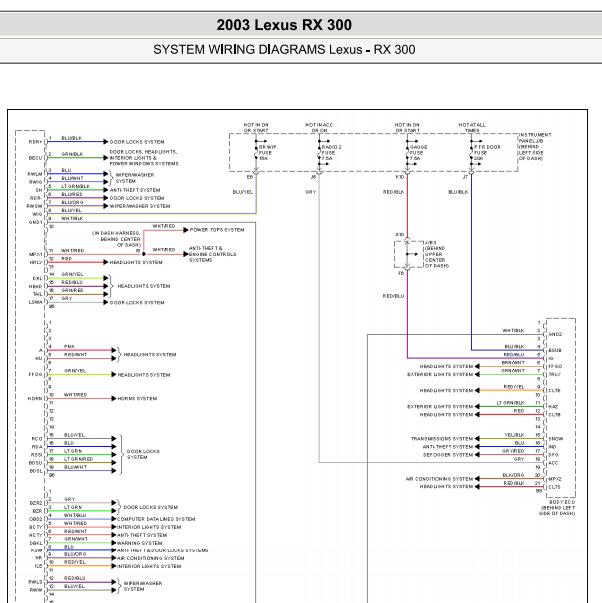This screenshot has width=602, height=603.
Task: Click the "YEL/BLK" wire color label
Action: click(x=514, y=435)
